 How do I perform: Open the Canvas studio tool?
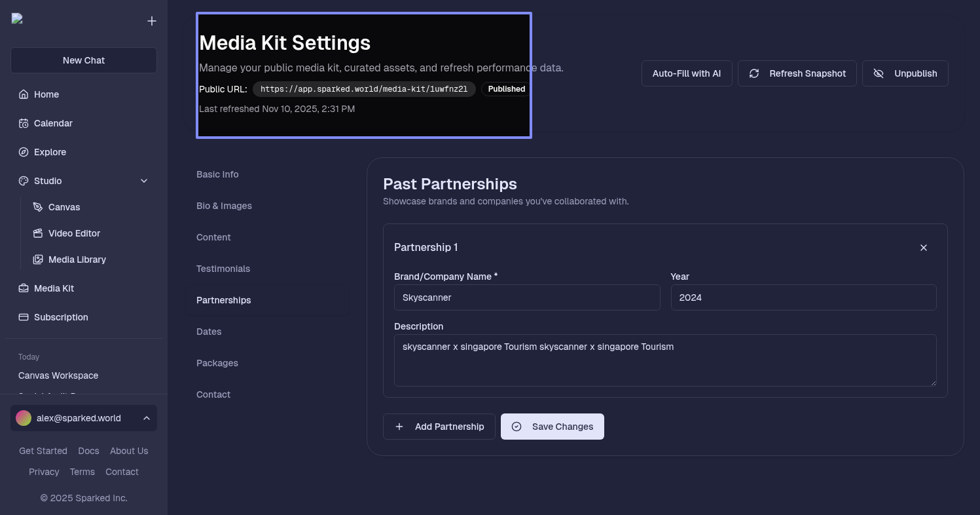pos(64,207)
